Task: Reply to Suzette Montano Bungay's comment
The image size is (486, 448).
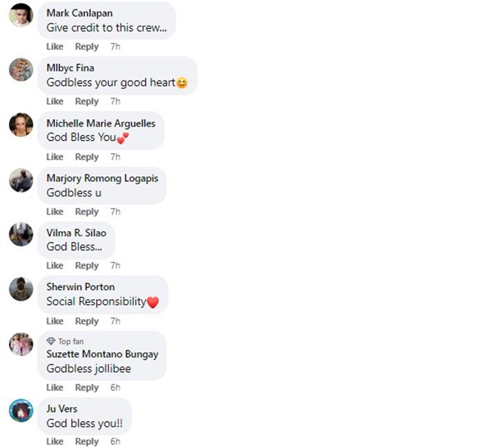Action: click(87, 387)
